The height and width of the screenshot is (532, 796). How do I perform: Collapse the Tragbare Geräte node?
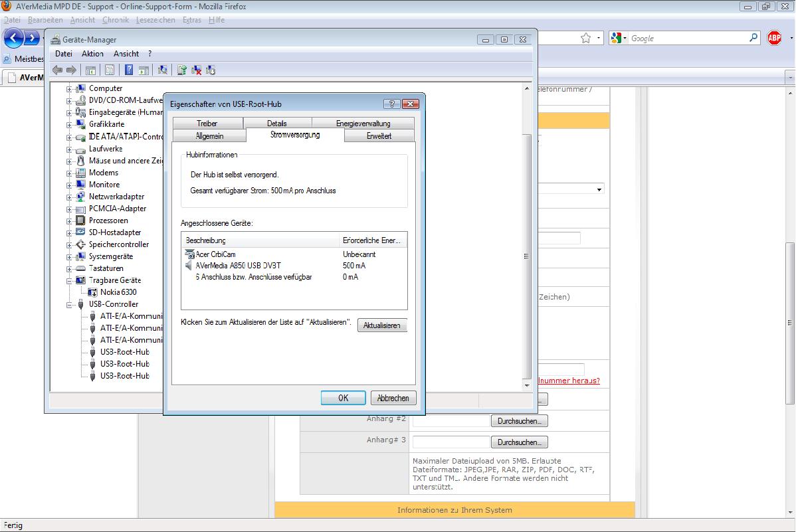69,281
